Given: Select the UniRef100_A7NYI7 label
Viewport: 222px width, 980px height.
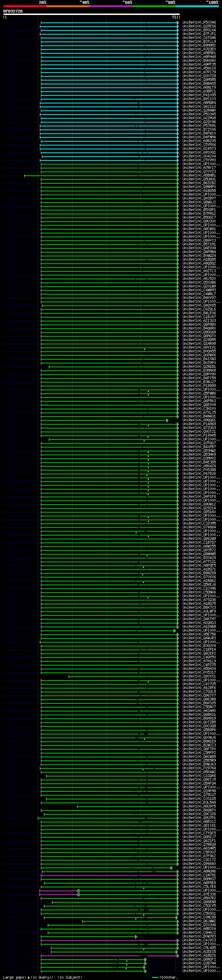Looking at the screenshot, I should [199, 168].
